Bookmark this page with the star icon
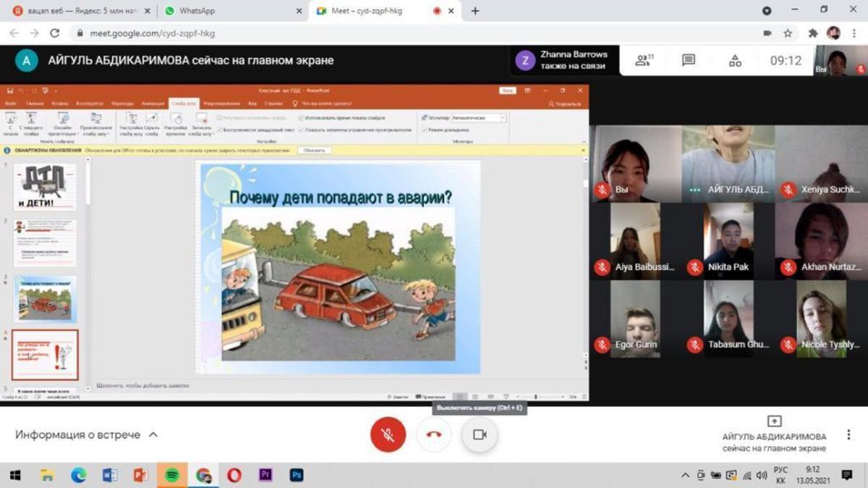The height and width of the screenshot is (488, 868). (x=788, y=33)
